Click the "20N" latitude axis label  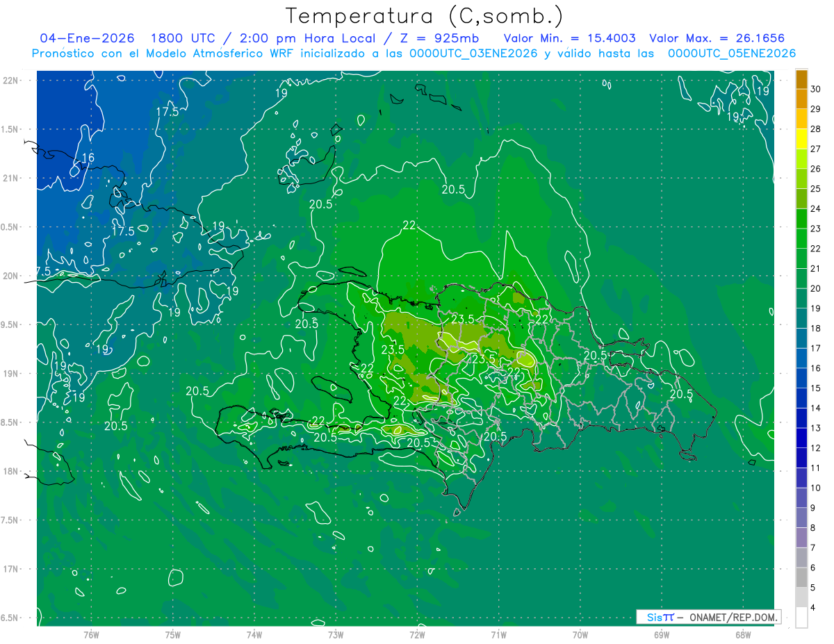click(x=11, y=276)
